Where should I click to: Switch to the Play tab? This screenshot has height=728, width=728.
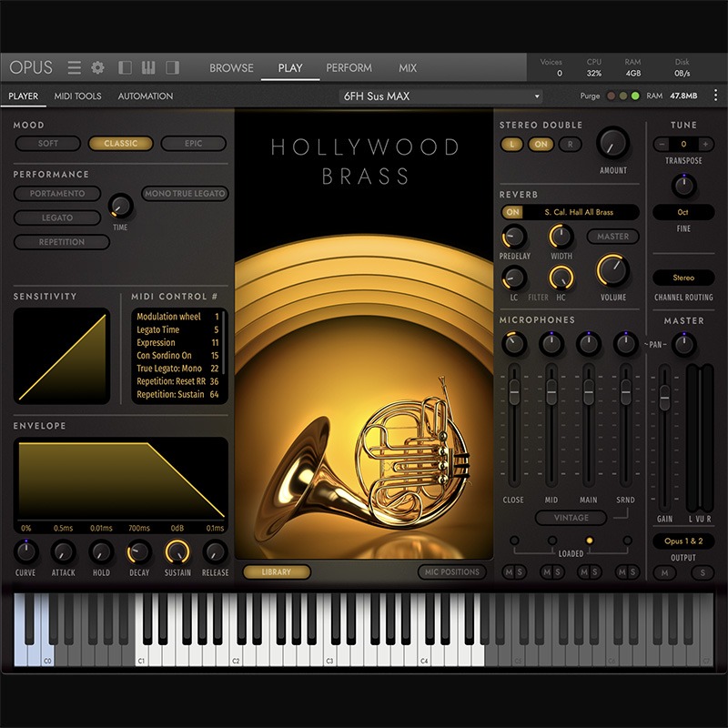[x=290, y=67]
